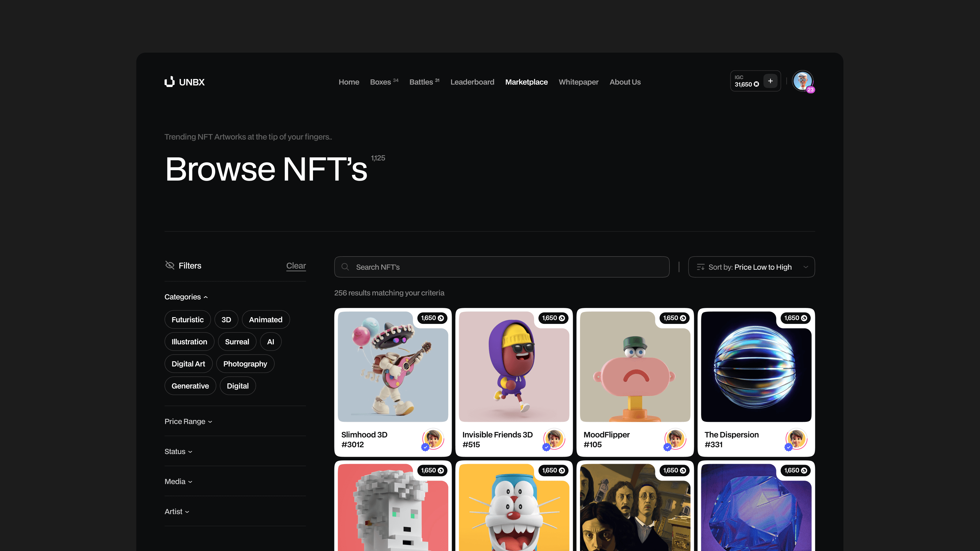Open the user profile avatar

click(x=802, y=81)
